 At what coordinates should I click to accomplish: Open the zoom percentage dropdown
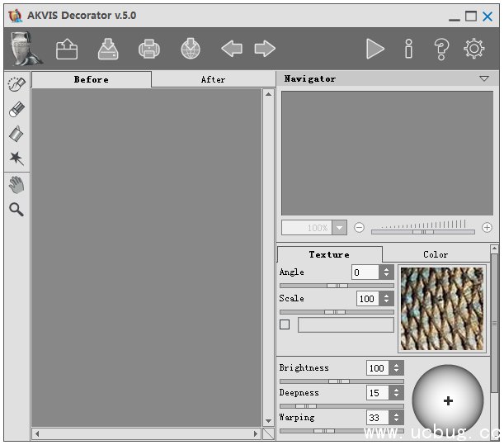(x=340, y=228)
